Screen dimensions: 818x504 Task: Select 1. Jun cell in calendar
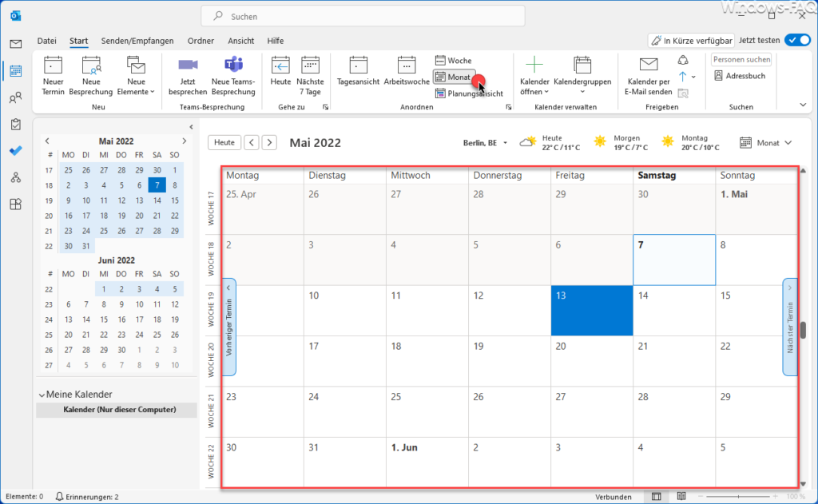pyautogui.click(x=427, y=462)
